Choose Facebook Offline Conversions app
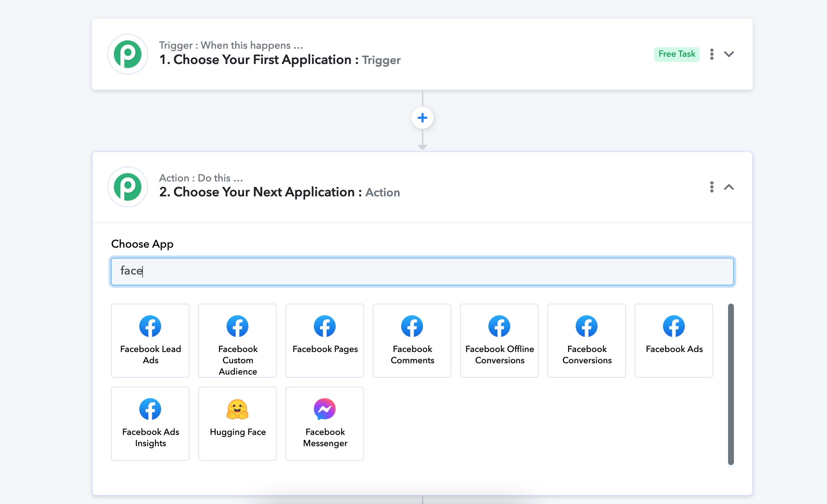The image size is (827, 504). point(499,341)
